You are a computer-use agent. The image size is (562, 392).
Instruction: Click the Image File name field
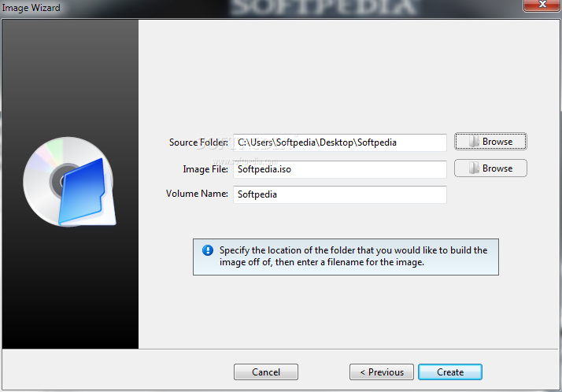coord(340,169)
